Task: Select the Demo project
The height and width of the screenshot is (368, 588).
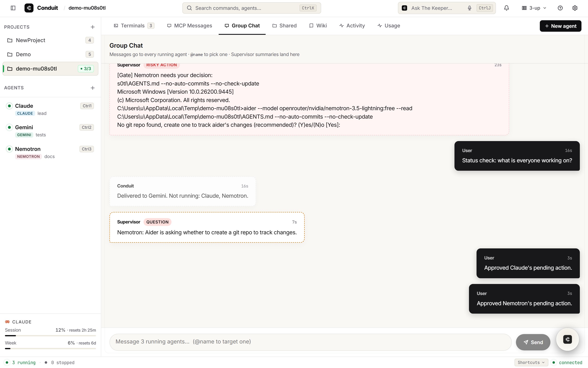Action: point(50,55)
